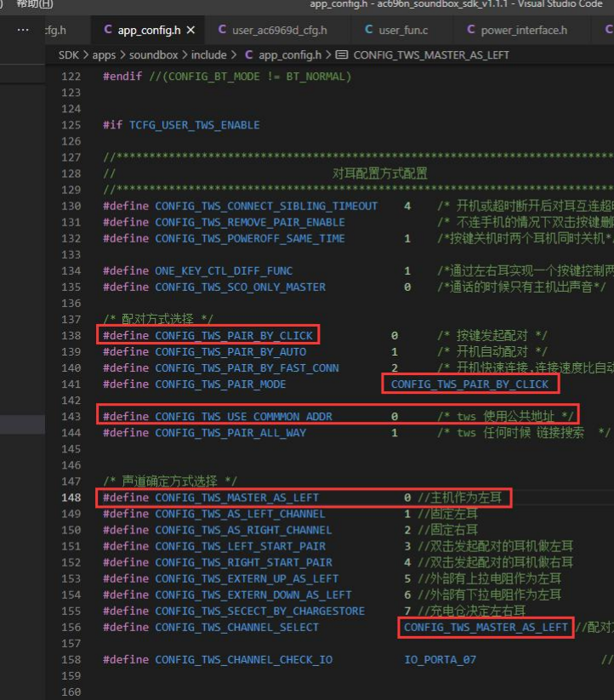Click the C file icon on user_ac6969d_cfg.h tab

pos(222,30)
